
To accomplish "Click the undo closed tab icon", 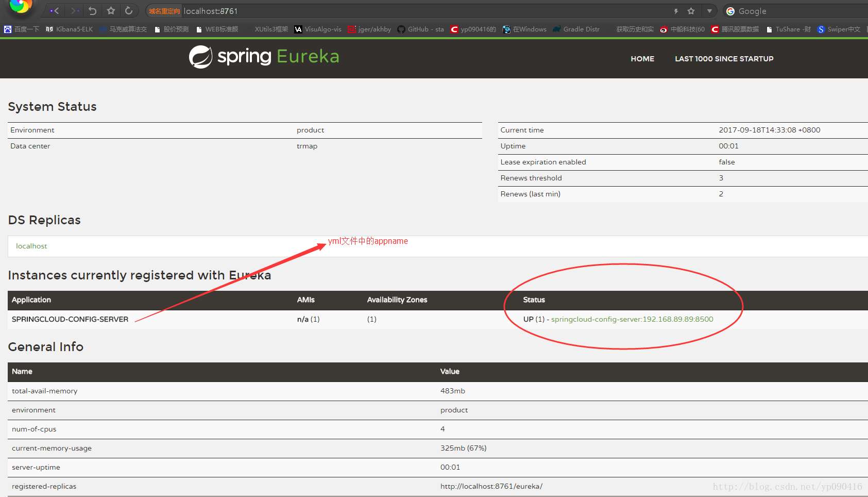I will pyautogui.click(x=93, y=11).
